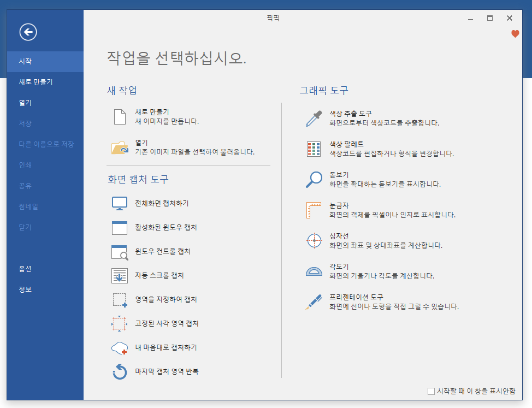
Task: Click the back arrow circle icon
Action: [28, 32]
